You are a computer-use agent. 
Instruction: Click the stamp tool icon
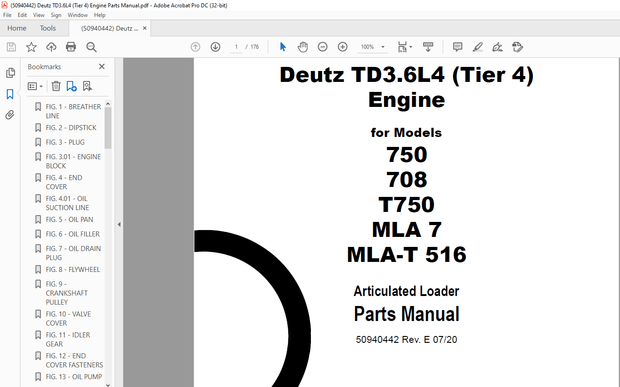(x=517, y=47)
